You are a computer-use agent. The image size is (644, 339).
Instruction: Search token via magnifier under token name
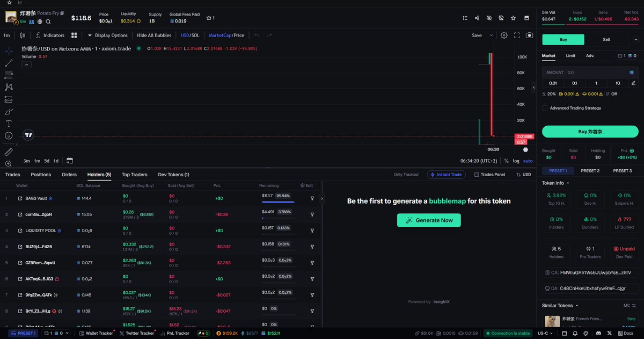pyautogui.click(x=48, y=22)
